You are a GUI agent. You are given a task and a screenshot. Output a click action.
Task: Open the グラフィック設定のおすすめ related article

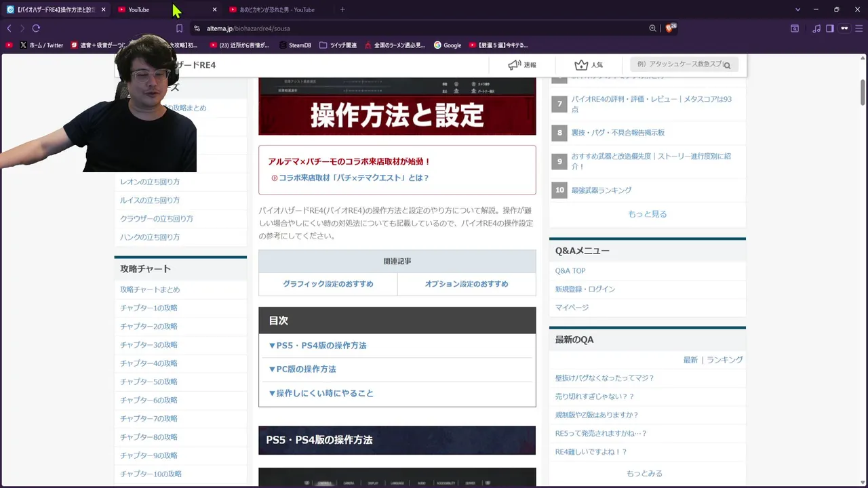coord(328,284)
